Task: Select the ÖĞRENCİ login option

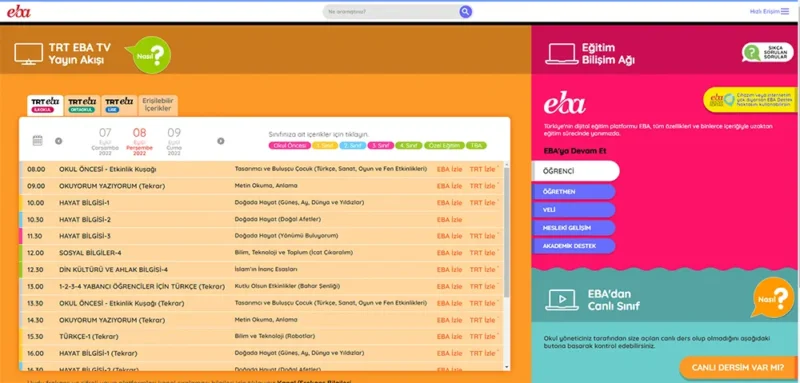Action: [x=576, y=171]
